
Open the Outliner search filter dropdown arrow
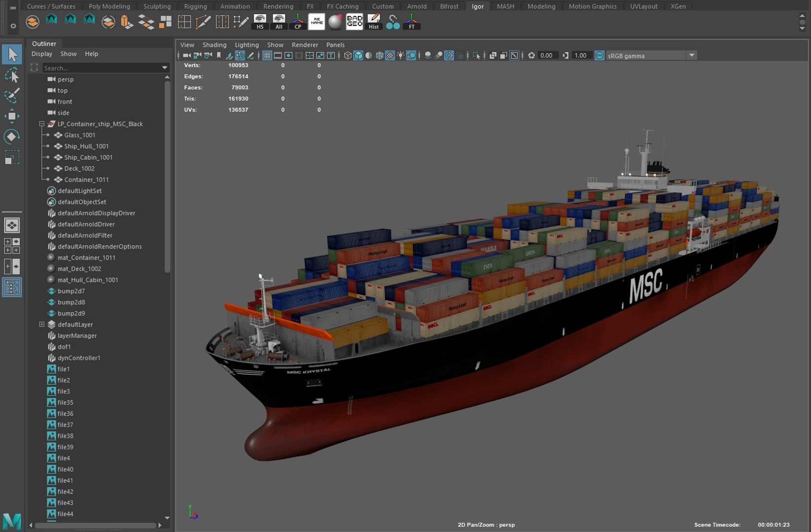pos(165,68)
